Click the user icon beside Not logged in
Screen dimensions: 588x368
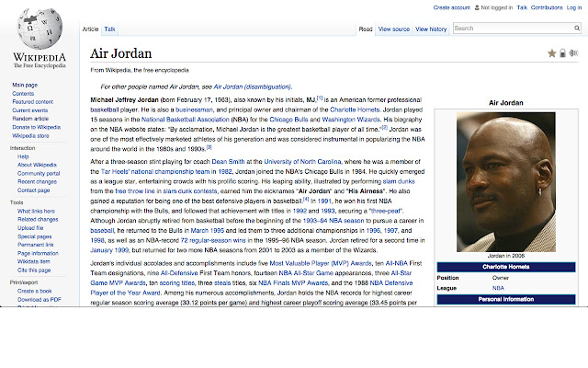coord(477,7)
